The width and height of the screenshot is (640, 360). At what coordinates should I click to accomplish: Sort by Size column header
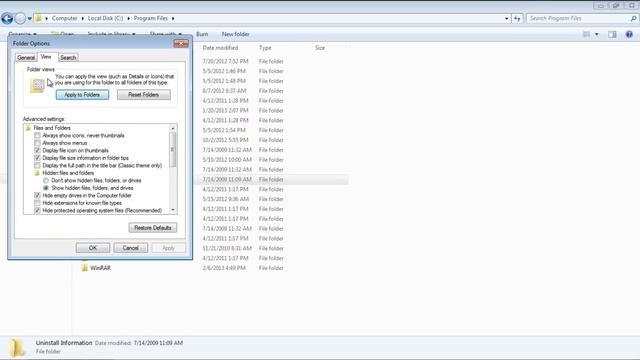(320, 48)
